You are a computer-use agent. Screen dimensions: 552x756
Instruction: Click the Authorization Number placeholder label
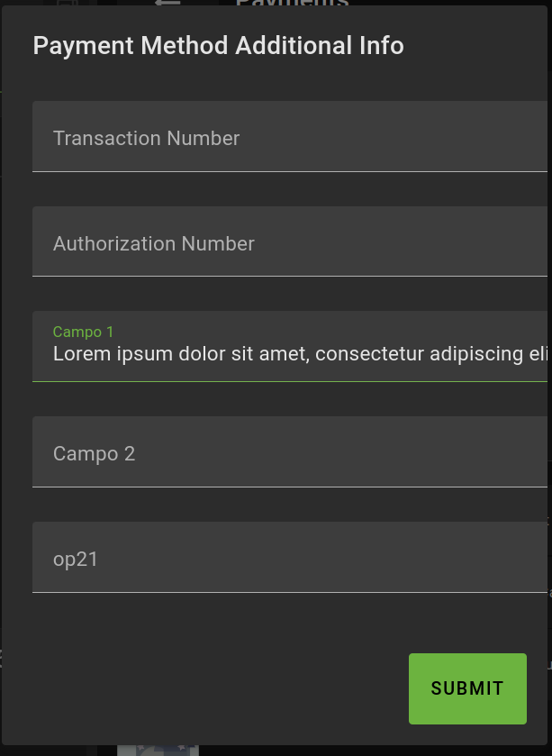click(153, 243)
